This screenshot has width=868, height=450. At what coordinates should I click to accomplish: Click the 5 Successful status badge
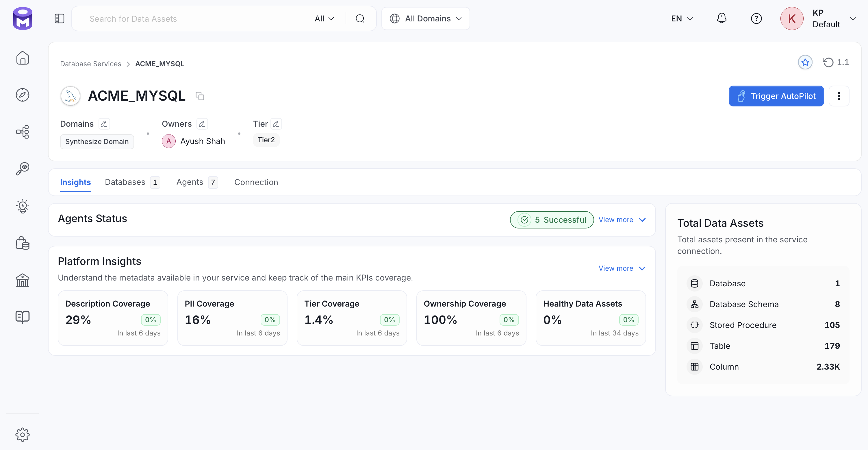click(552, 220)
